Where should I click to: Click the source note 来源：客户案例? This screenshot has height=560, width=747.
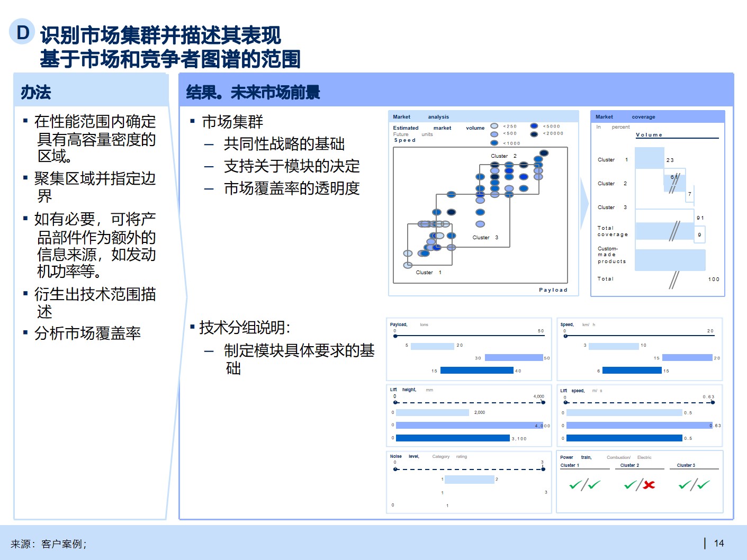pos(49,544)
